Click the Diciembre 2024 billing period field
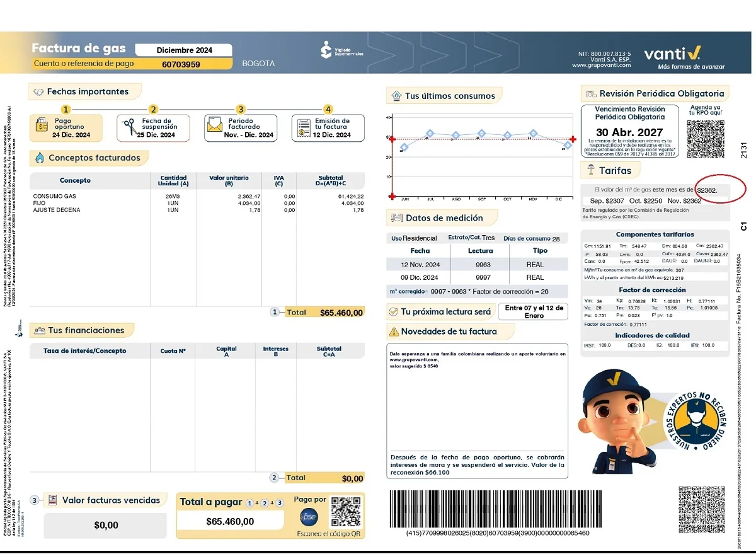The image size is (756, 554). pos(184,50)
